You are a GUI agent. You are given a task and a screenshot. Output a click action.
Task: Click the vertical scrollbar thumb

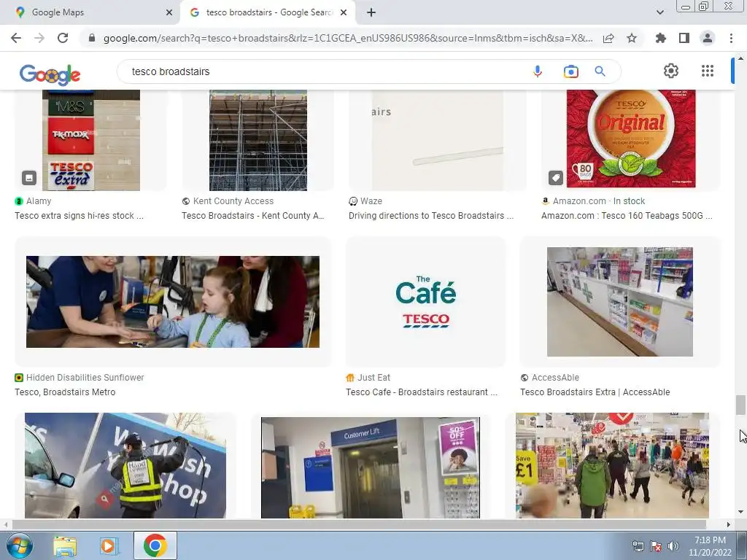click(x=740, y=405)
